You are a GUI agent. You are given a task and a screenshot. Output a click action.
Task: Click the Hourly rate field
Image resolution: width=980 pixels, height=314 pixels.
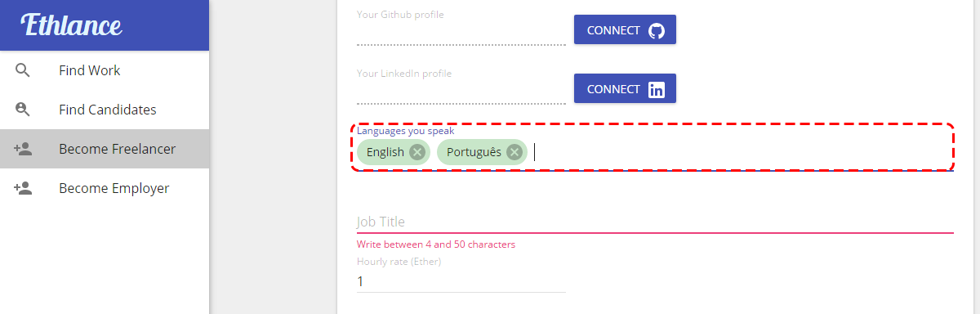pos(461,280)
